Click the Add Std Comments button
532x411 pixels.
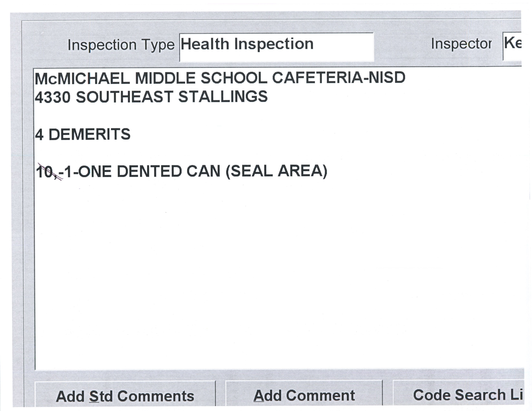click(x=125, y=396)
